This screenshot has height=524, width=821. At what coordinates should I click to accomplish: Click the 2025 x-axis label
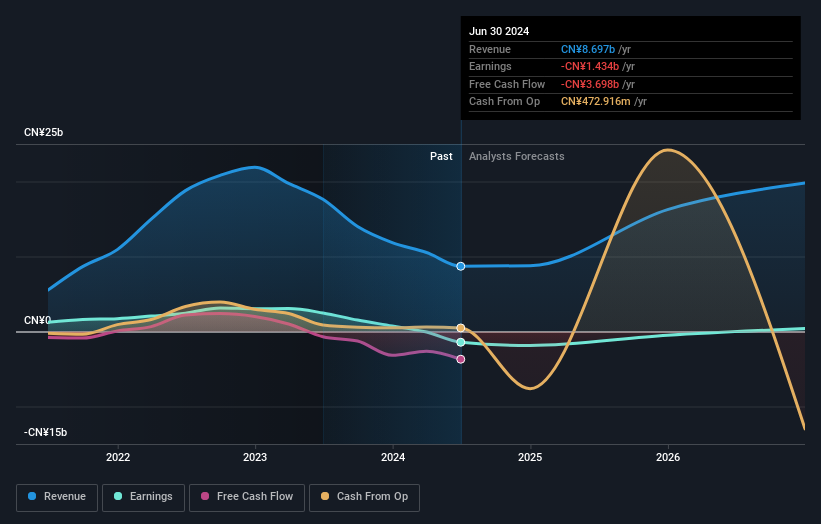coord(530,457)
